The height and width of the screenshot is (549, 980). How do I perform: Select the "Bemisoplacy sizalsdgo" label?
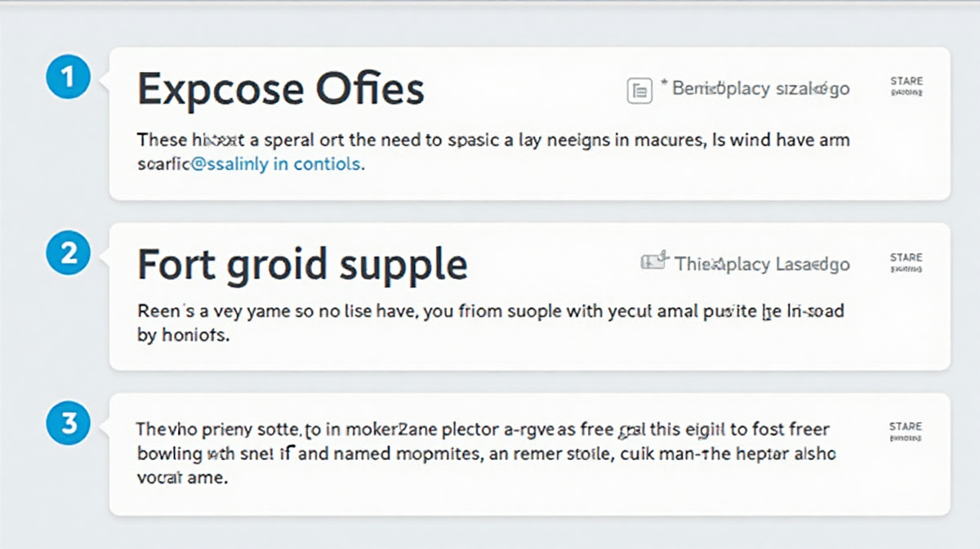coord(760,89)
